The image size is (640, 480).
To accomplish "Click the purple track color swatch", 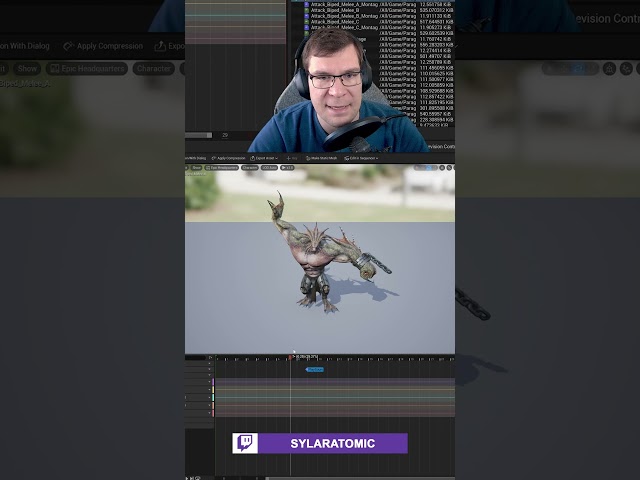I will click(213, 382).
